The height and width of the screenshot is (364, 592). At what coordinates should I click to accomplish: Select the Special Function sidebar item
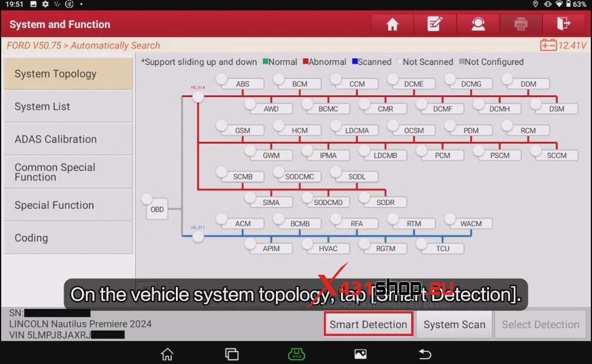coord(69,205)
